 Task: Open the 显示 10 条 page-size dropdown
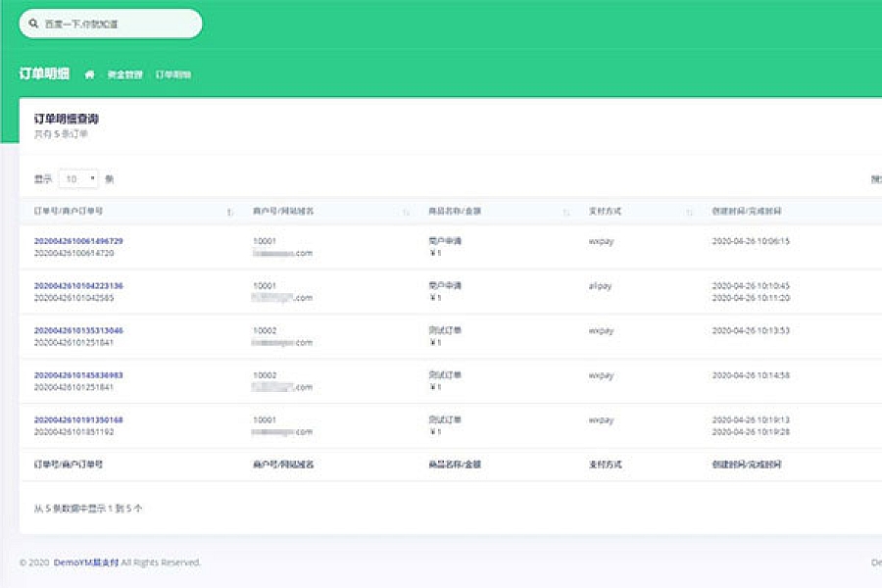point(78,179)
